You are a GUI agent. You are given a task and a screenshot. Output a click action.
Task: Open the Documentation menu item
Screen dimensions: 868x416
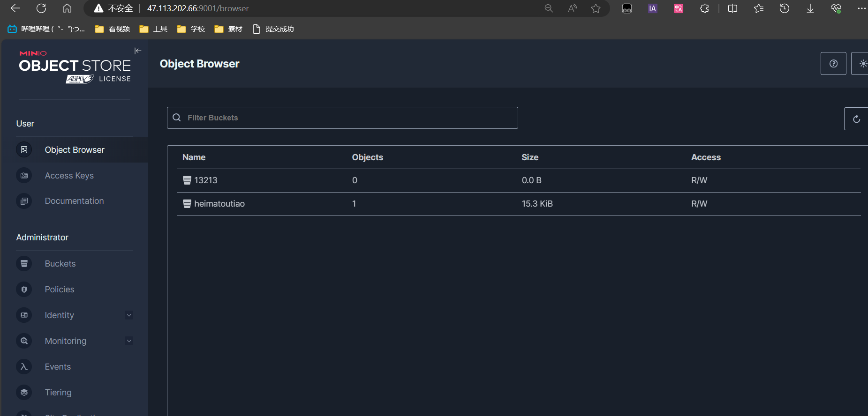click(74, 201)
